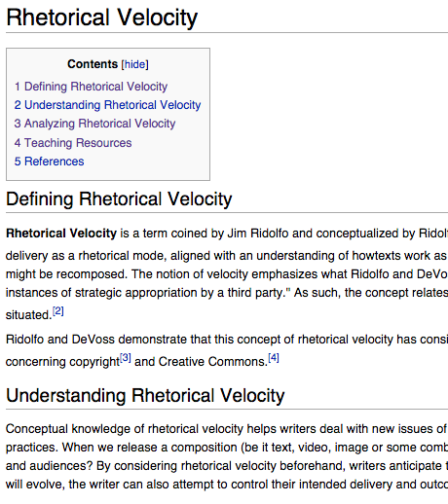Click the Defining Rhetorical Velocity section heading
The width and height of the screenshot is (448, 504).
pyautogui.click(x=119, y=198)
